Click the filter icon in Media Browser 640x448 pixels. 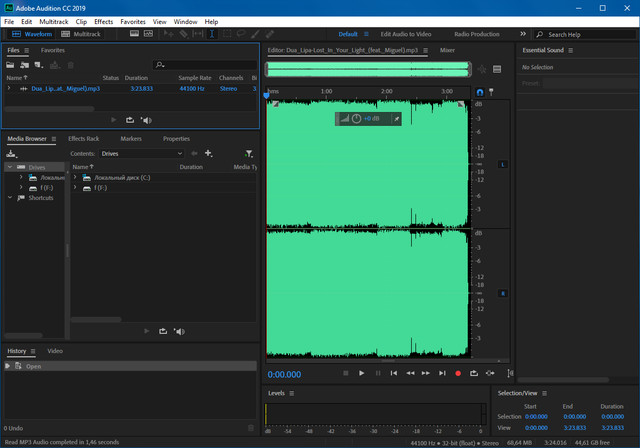coord(248,154)
